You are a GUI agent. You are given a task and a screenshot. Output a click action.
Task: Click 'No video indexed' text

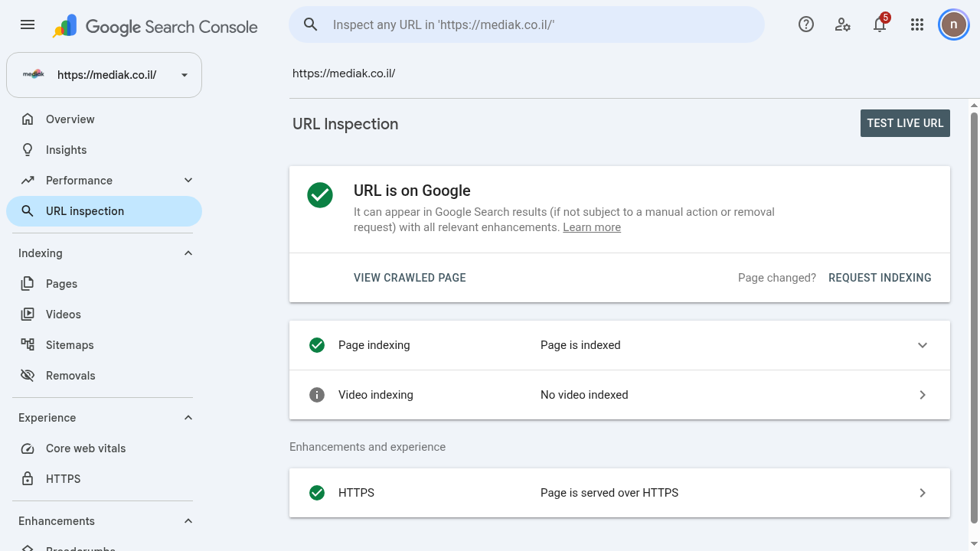coord(584,395)
